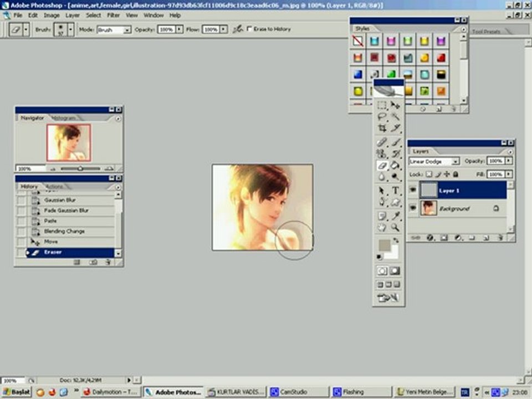Select the Custom Shape tool
Viewport: 532px width, 399px height.
[395, 202]
